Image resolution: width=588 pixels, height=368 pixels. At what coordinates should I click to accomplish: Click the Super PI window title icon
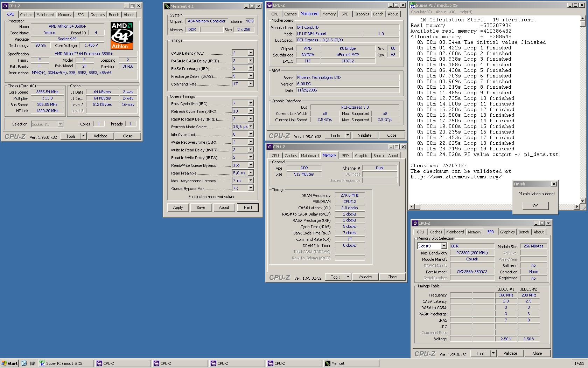pyautogui.click(x=413, y=5)
